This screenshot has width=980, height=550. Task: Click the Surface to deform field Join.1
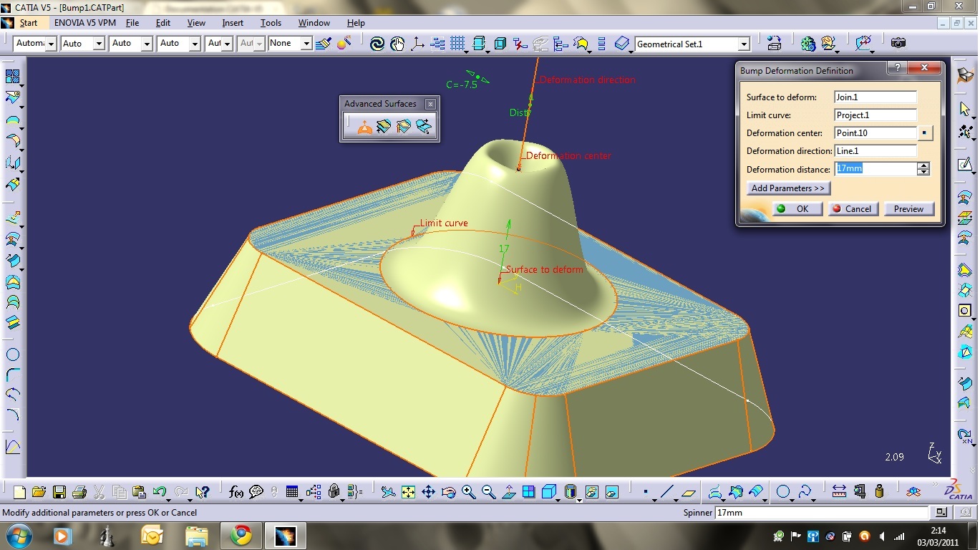875,97
